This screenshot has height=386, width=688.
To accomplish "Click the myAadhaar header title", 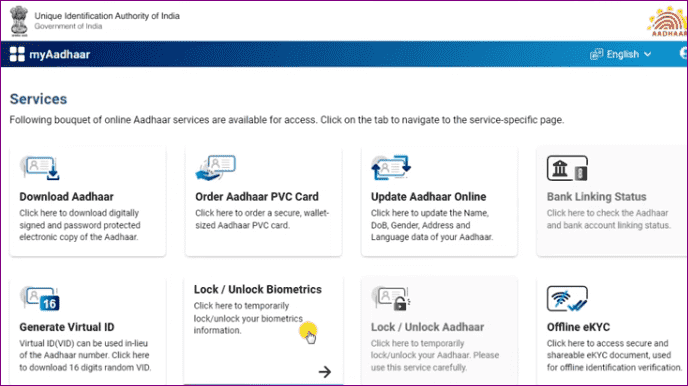I will pos(60,54).
